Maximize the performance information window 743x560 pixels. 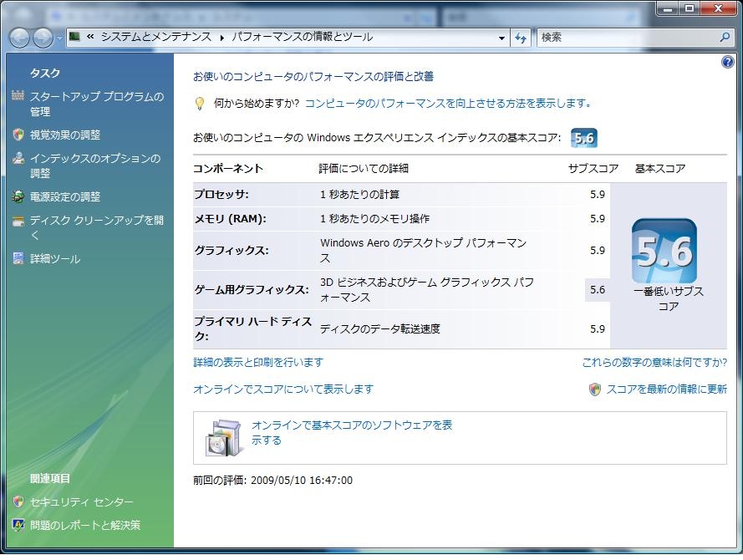[690, 8]
